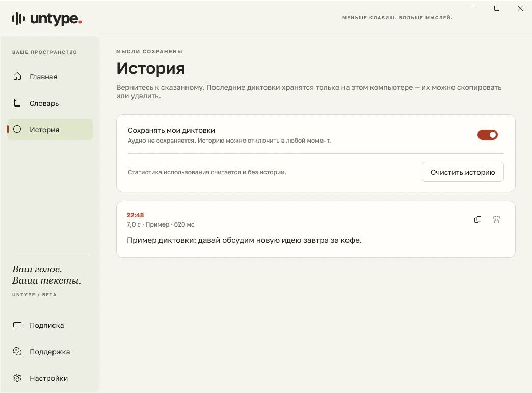Open the Подписка page
Image resolution: width=532 pixels, height=393 pixels.
tap(50, 325)
